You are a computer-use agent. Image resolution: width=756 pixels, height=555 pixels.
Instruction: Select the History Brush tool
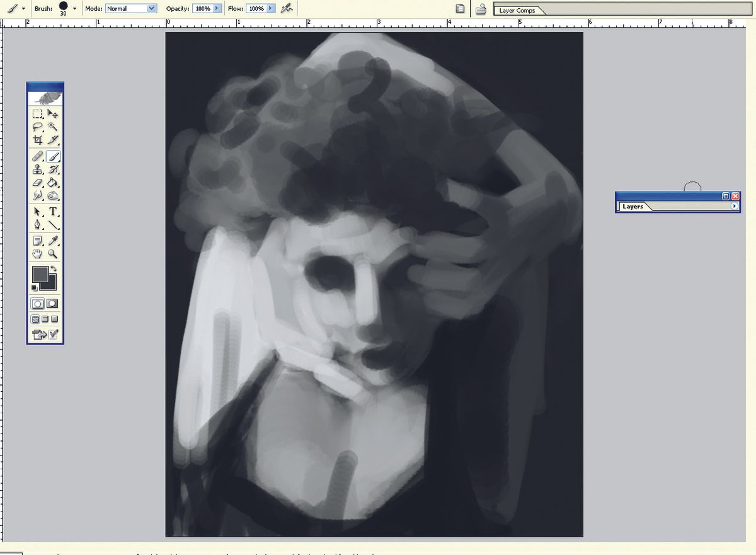click(x=54, y=169)
